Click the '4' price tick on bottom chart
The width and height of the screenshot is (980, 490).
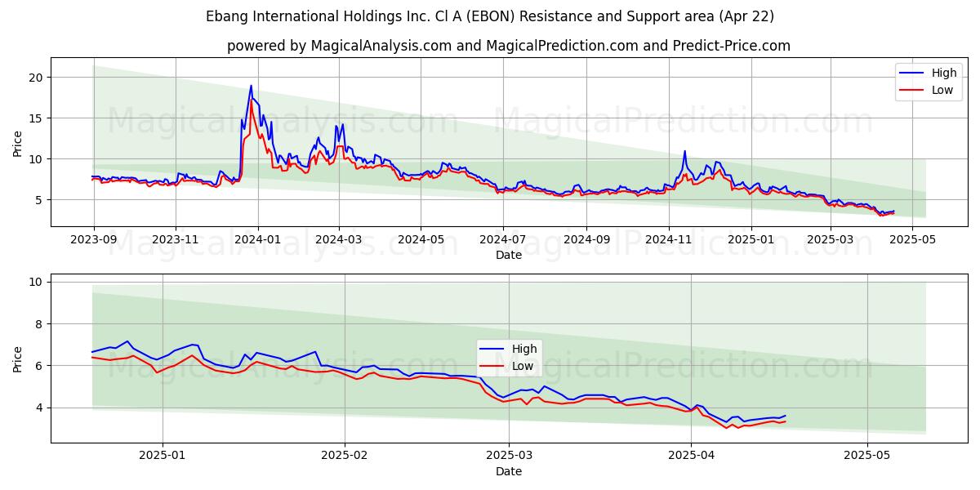click(x=40, y=408)
